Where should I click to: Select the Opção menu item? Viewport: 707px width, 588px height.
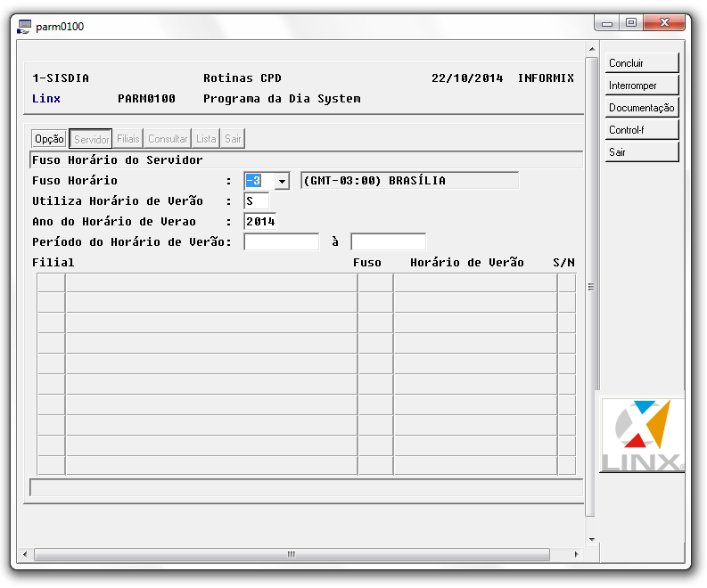pos(49,138)
